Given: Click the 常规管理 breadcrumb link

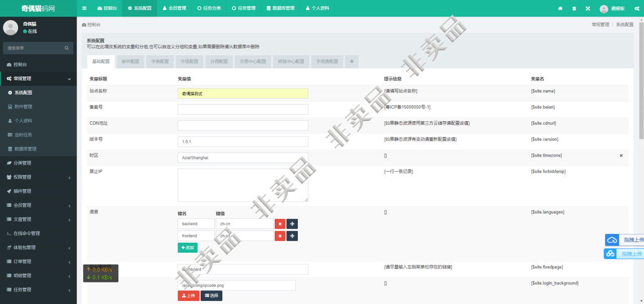Looking at the screenshot, I should pyautogui.click(x=600, y=24).
